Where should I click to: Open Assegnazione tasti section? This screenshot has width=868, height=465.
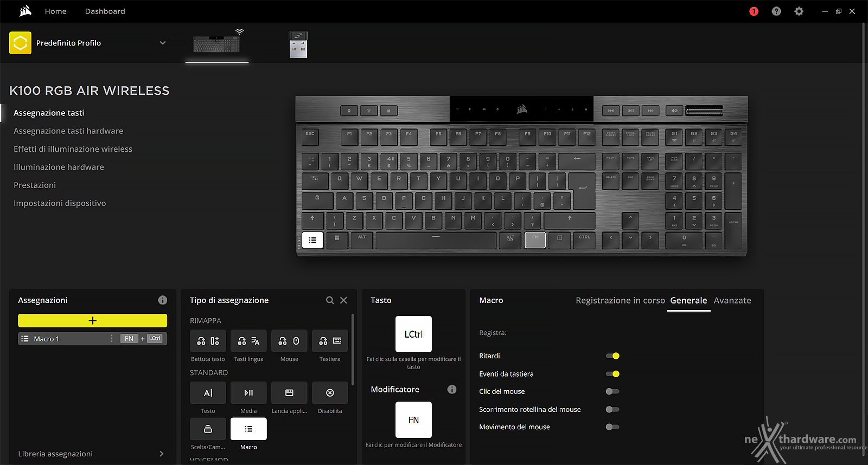[x=49, y=113]
